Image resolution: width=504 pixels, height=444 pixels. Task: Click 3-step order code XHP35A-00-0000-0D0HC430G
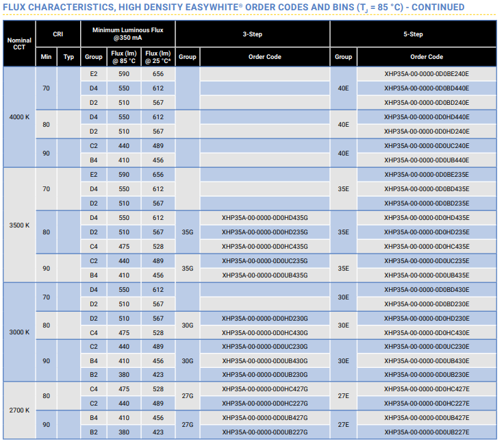point(265,333)
